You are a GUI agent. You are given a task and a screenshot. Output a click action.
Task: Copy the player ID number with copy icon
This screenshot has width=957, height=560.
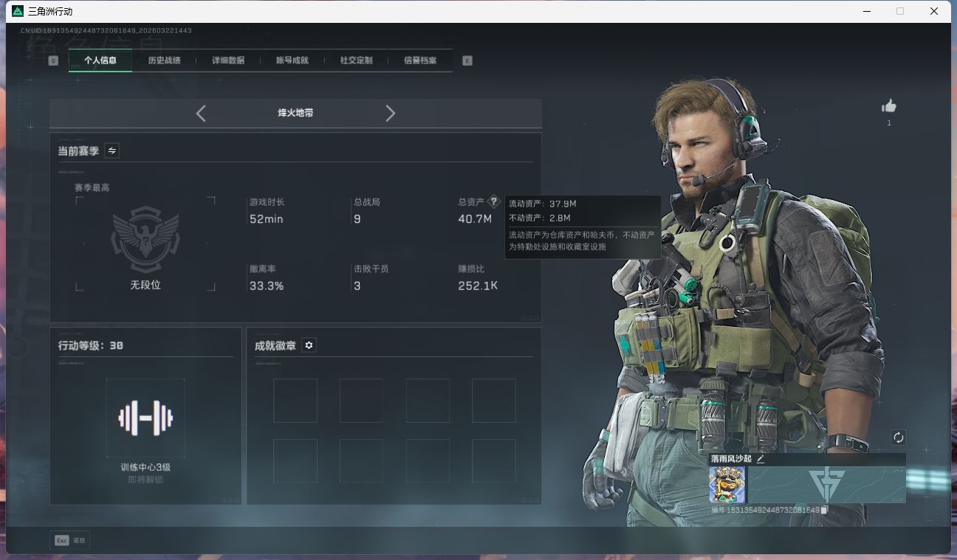(825, 510)
